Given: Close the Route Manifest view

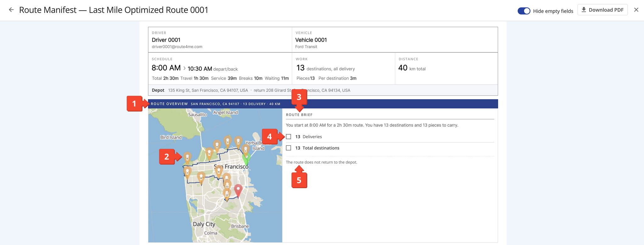Looking at the screenshot, I should click(636, 10).
